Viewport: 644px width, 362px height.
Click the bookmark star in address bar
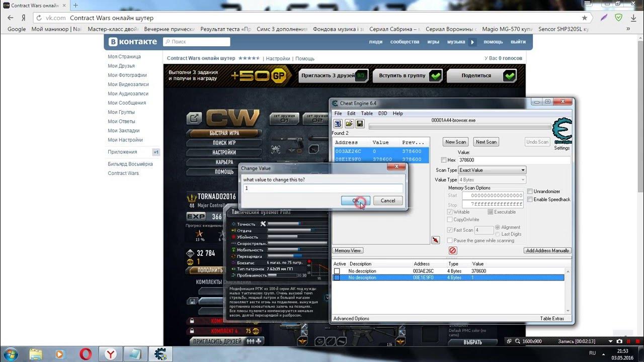[584, 18]
